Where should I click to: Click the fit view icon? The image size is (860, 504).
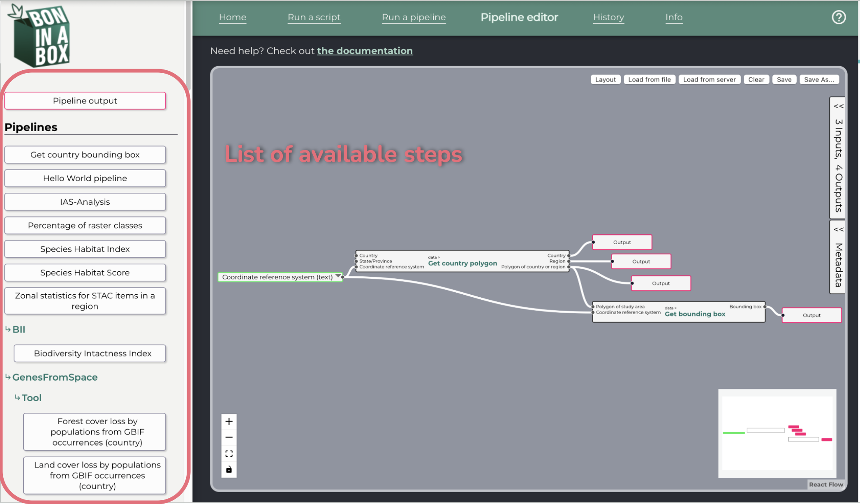[x=229, y=453]
